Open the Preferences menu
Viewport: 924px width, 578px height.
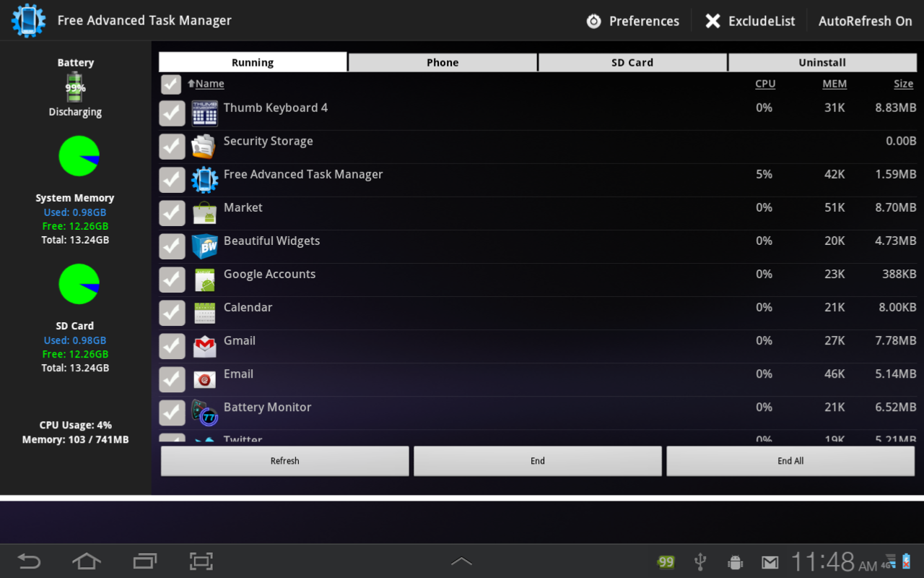click(x=633, y=21)
